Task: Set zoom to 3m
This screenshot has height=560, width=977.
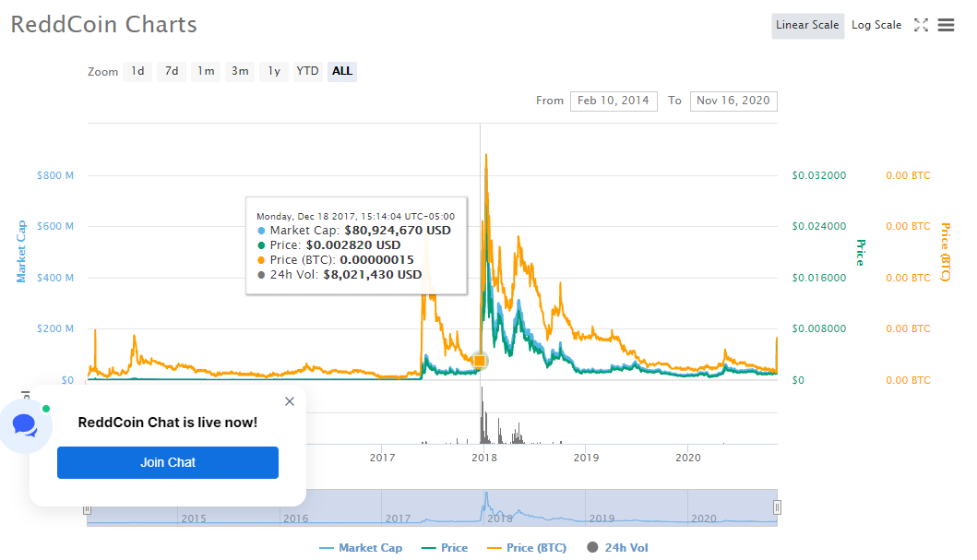Action: 240,71
